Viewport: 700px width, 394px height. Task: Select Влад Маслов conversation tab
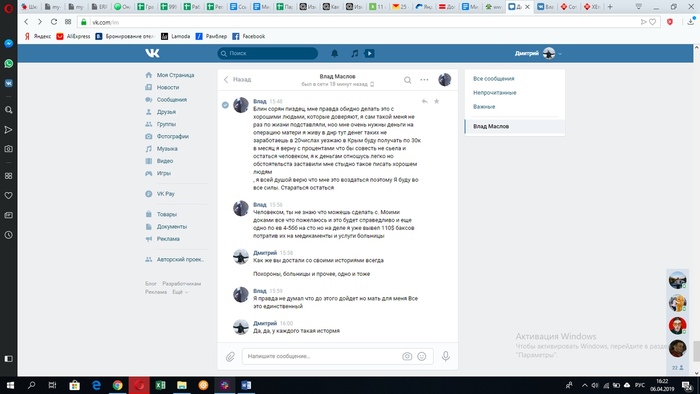[x=515, y=126]
